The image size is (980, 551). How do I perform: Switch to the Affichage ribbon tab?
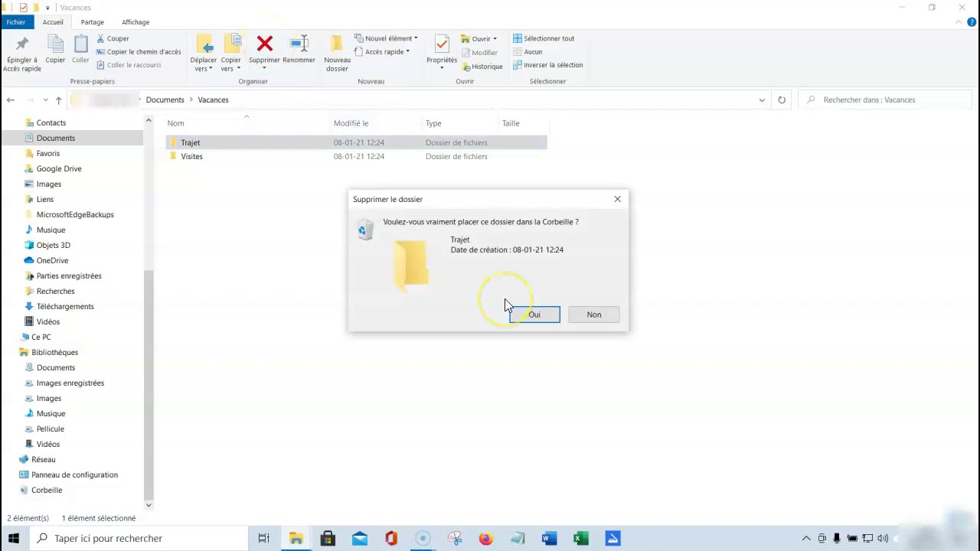[x=136, y=22]
